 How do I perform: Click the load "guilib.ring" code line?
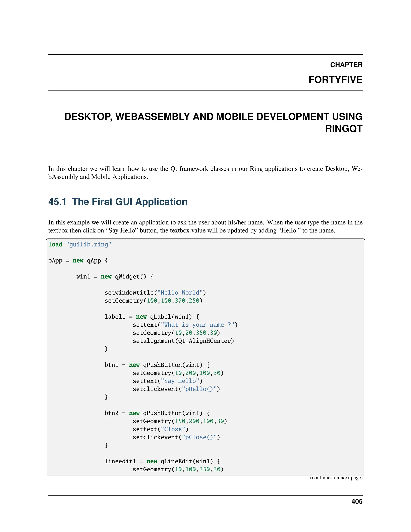tap(80, 244)
